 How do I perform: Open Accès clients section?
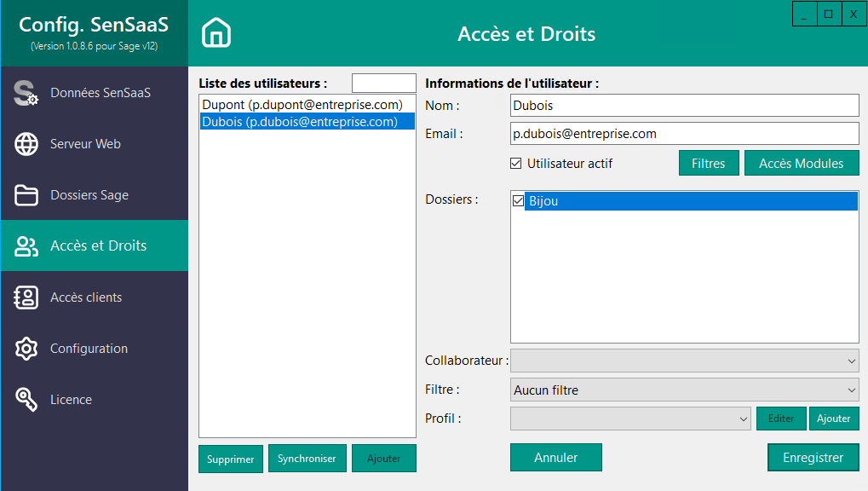coord(94,297)
